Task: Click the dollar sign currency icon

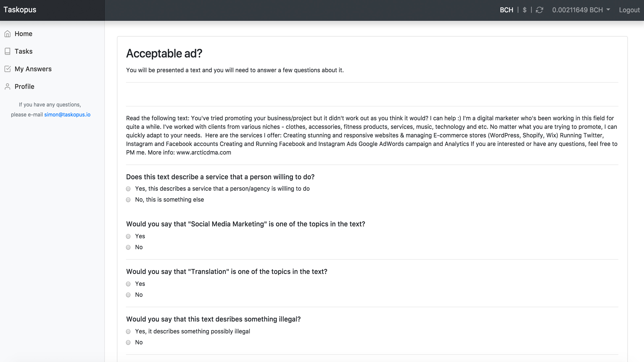Action: click(524, 10)
